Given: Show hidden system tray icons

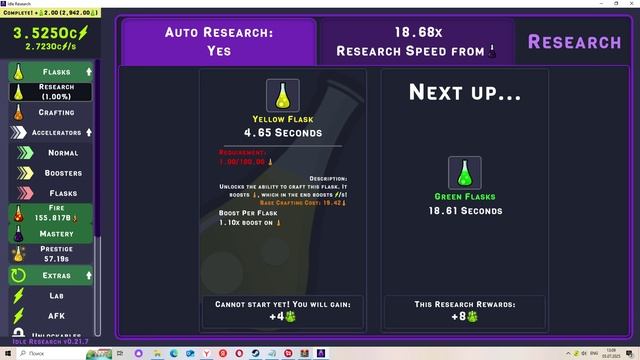Looking at the screenshot, I should click(x=568, y=353).
